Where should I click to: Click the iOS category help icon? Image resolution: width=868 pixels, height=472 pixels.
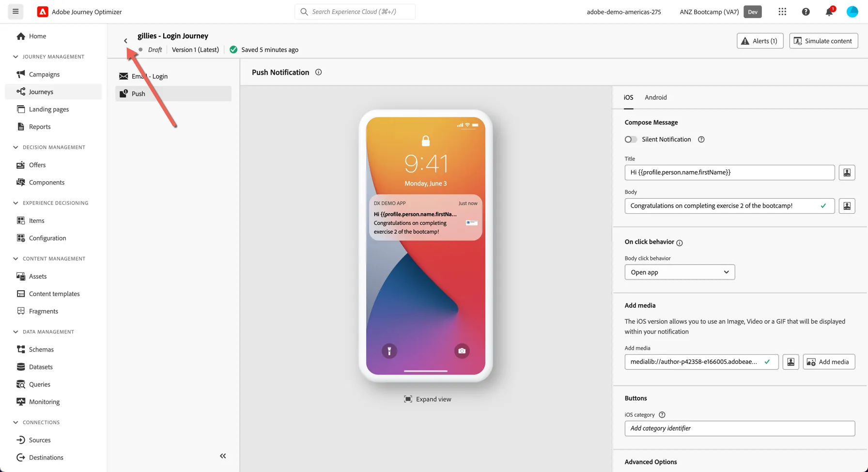[x=662, y=415]
